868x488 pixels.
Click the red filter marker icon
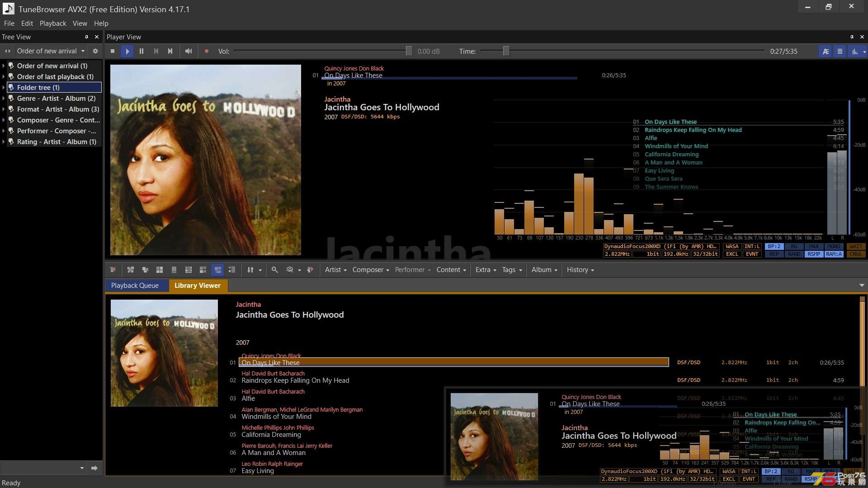311,270
